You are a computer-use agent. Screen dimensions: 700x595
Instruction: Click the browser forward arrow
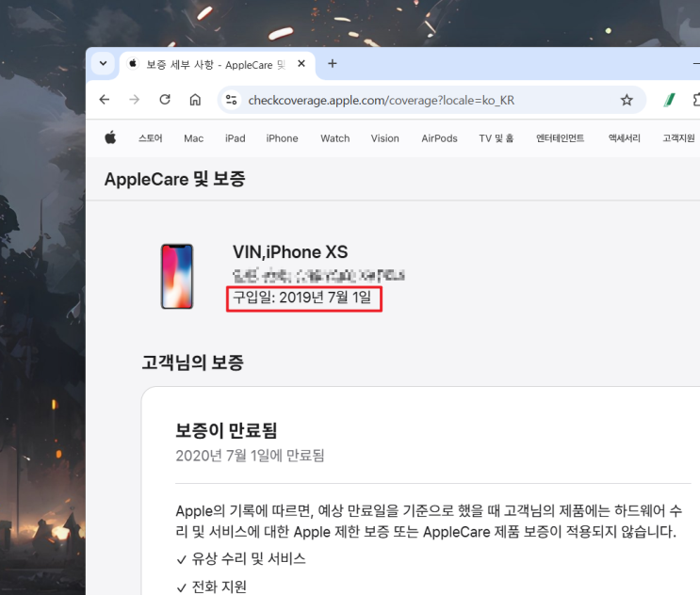135,100
